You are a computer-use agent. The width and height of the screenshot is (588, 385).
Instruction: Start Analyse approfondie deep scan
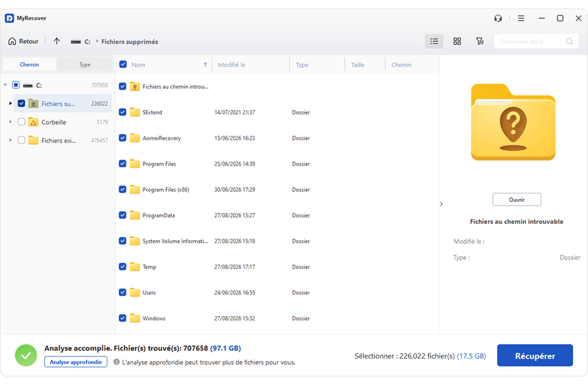pyautogui.click(x=76, y=362)
